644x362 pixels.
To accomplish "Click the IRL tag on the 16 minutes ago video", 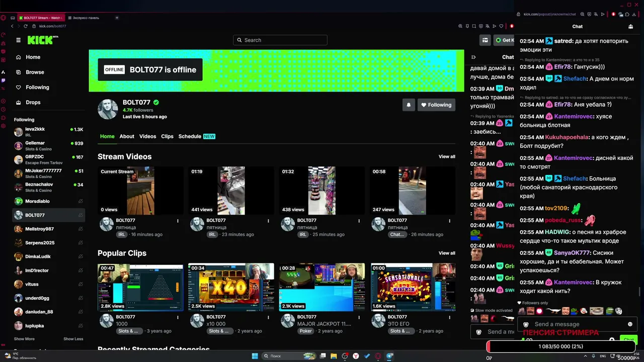I will [x=121, y=234].
